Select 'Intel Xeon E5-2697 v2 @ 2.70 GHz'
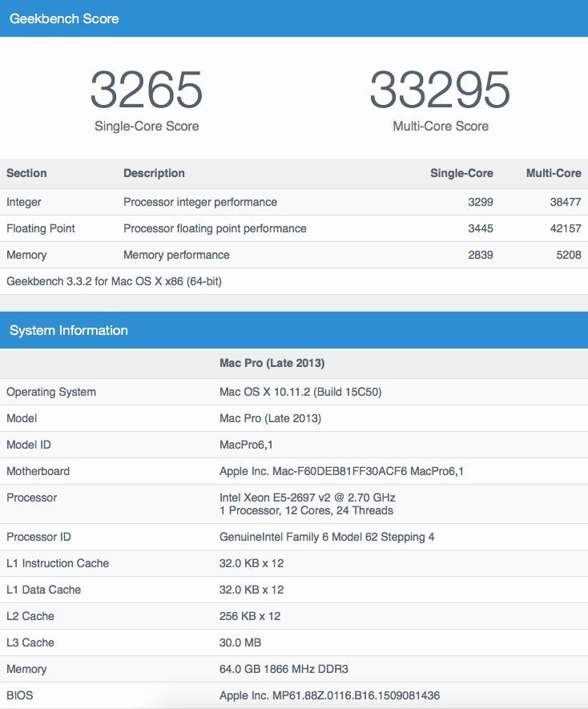The height and width of the screenshot is (709, 588). 308,498
